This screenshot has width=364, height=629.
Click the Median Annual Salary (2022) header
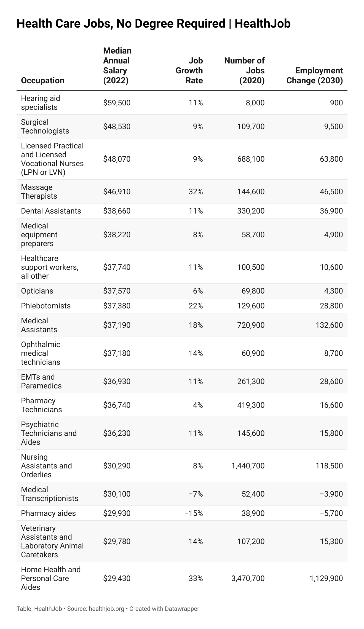click(117, 66)
